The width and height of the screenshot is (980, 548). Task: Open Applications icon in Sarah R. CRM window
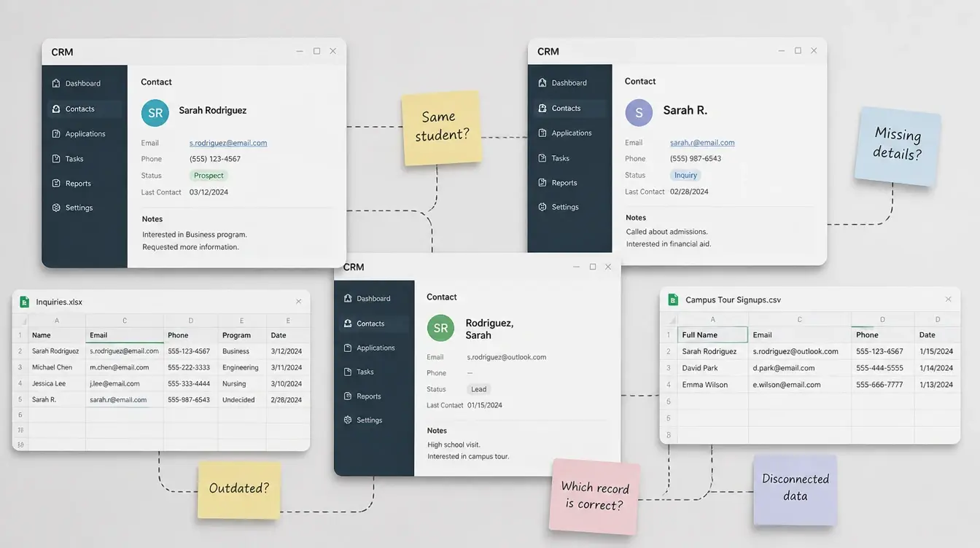[x=542, y=133]
